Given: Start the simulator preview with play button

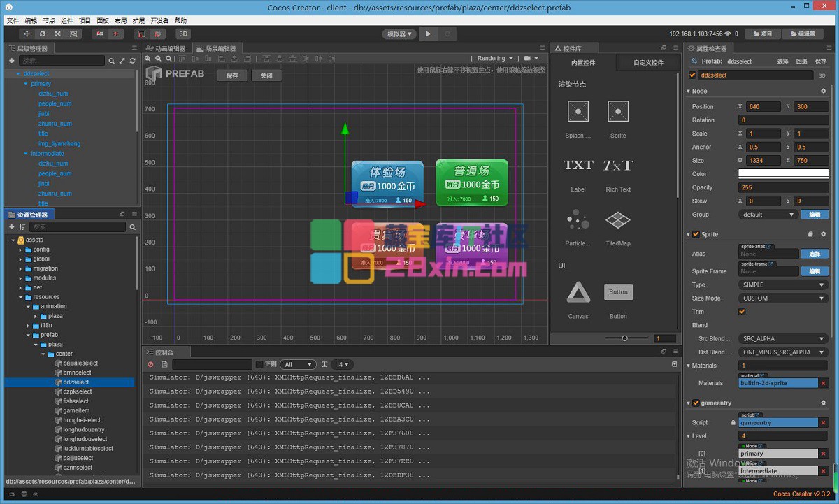Looking at the screenshot, I should click(429, 34).
